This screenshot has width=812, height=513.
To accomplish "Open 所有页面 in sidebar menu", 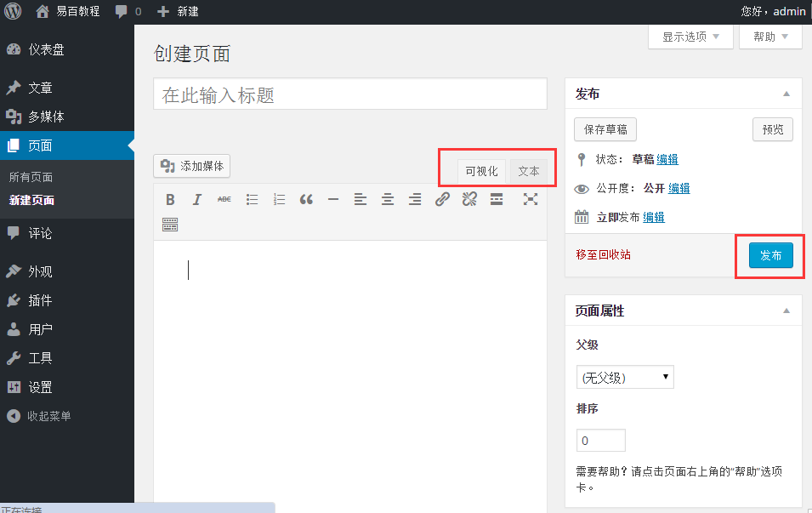I will pyautogui.click(x=31, y=177).
